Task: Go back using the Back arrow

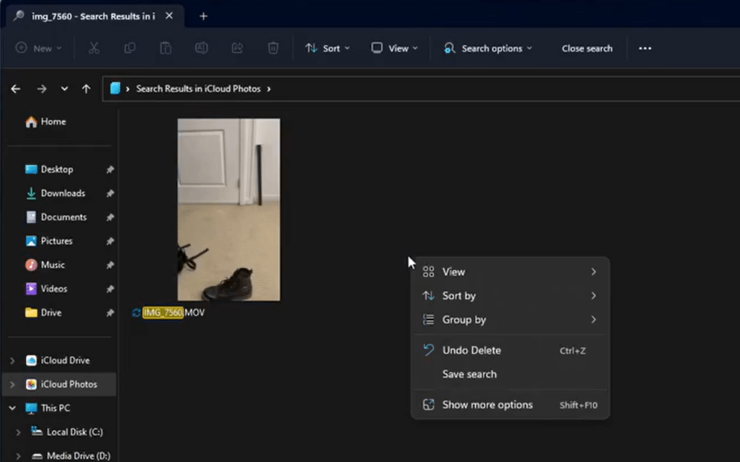Action: [x=16, y=89]
